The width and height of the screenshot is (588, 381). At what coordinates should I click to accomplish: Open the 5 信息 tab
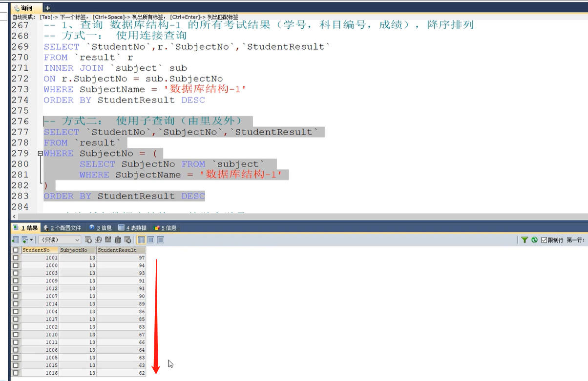(x=165, y=228)
